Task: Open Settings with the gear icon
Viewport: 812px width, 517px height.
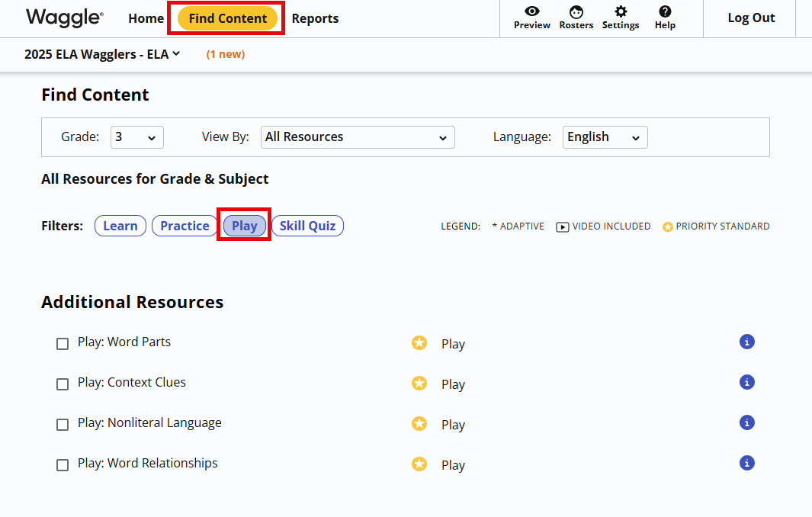Action: tap(621, 18)
